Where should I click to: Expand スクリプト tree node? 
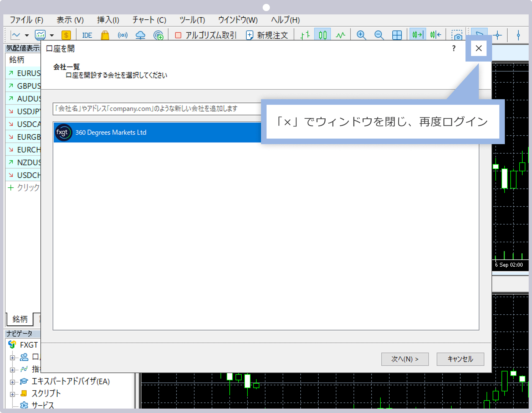(x=12, y=394)
